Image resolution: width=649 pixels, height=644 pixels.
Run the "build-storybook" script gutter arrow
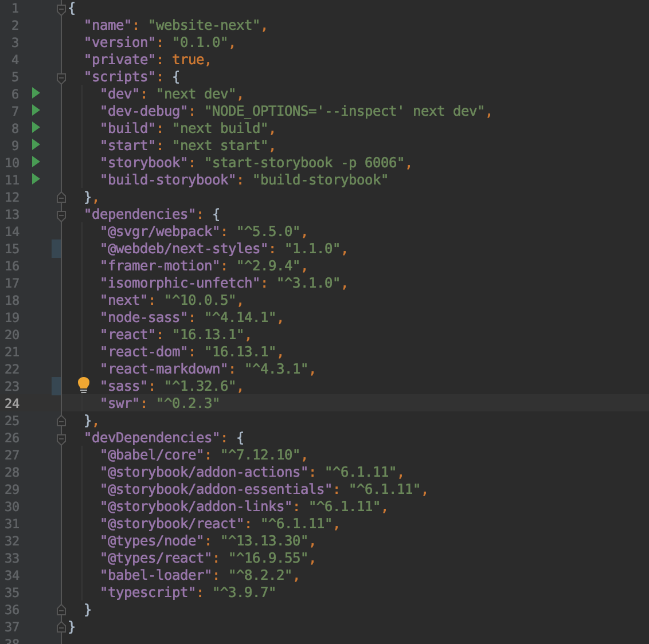[x=36, y=179]
